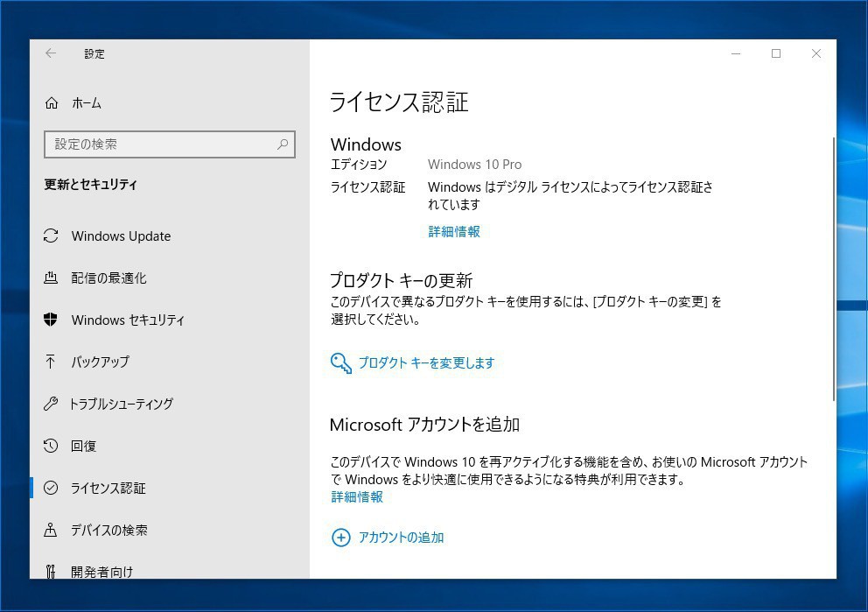
Task: Click the vertical scrollbar of the content pane
Action: [x=833, y=269]
